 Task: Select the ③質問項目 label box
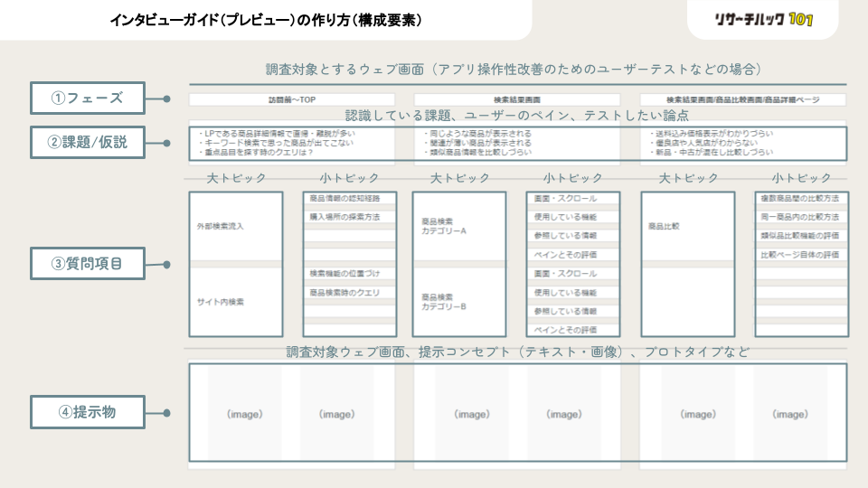88,263
